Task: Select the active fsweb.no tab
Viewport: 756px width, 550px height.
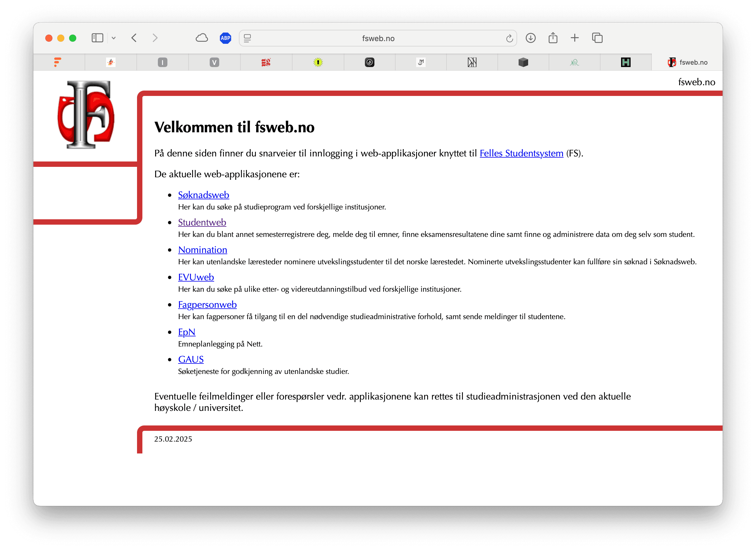Action: (687, 62)
